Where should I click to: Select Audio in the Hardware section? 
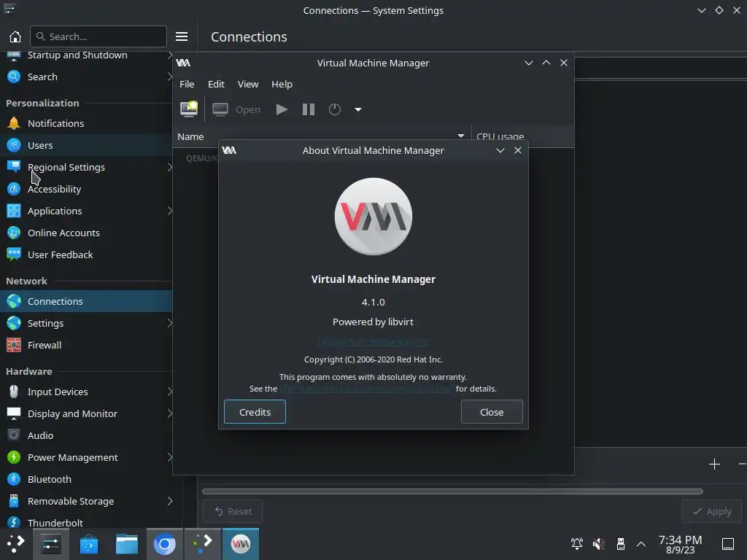86,436
